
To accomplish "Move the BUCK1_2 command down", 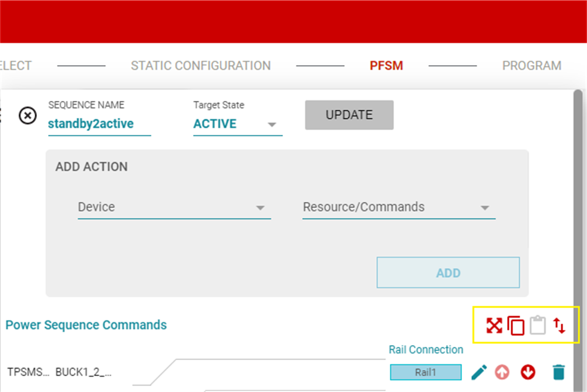I will 528,372.
